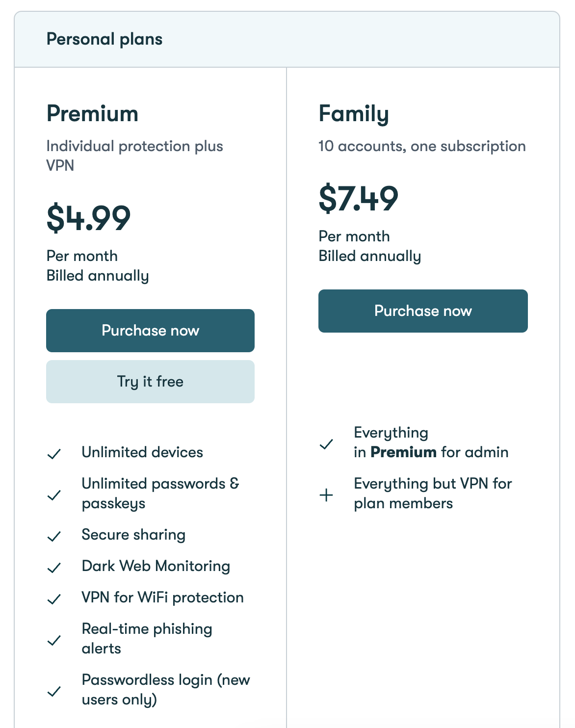Click the checkmark beside Unlimited passwords & passkeys
Image resolution: width=575 pixels, height=728 pixels.
point(54,495)
